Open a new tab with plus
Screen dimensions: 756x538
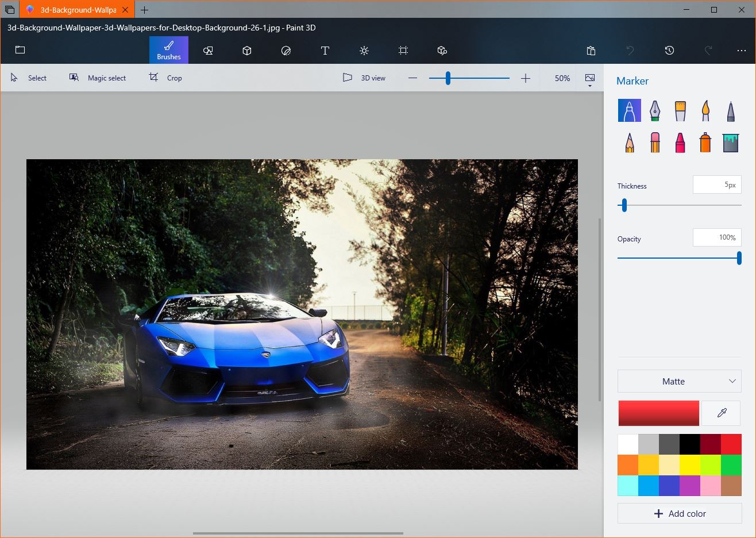(x=144, y=10)
